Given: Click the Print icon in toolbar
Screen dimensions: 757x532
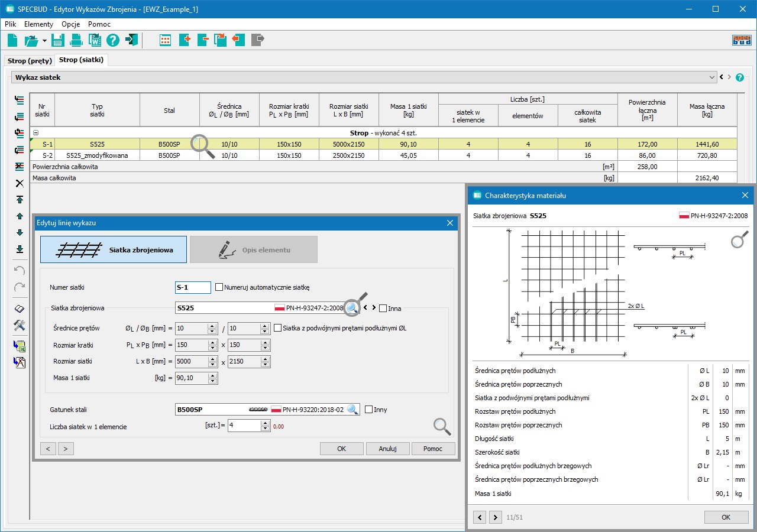Looking at the screenshot, I should coord(76,40).
